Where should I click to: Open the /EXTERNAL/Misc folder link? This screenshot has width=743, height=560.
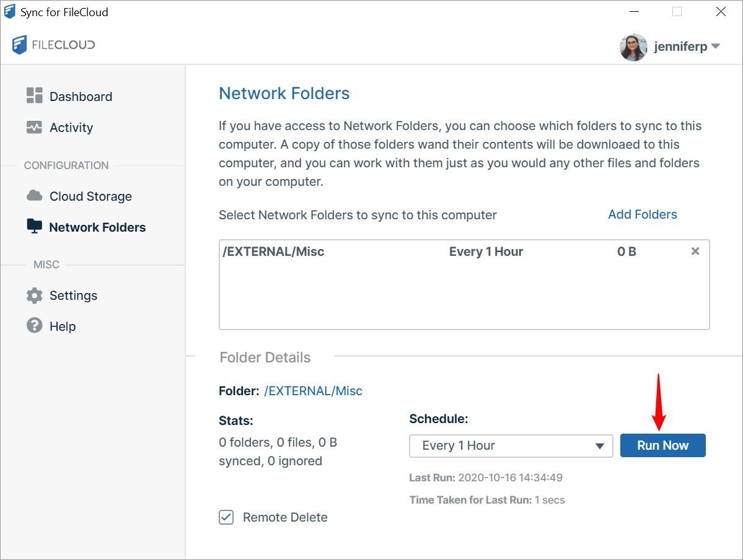(313, 390)
